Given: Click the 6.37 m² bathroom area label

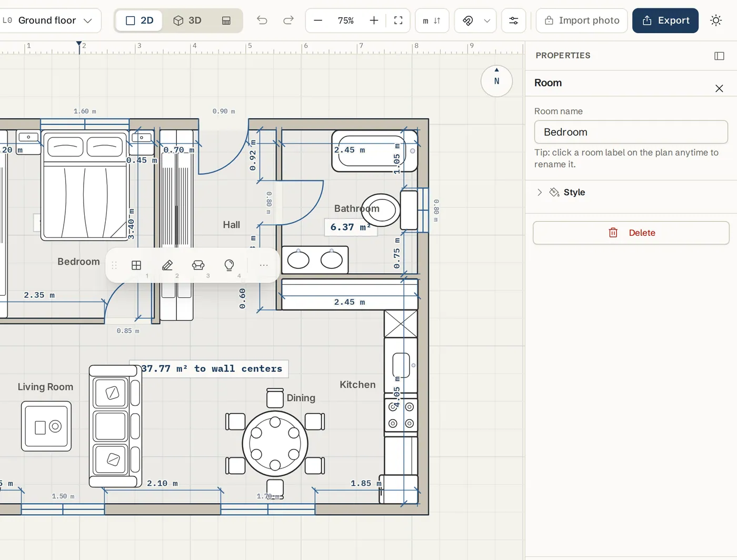Looking at the screenshot, I should 351,227.
